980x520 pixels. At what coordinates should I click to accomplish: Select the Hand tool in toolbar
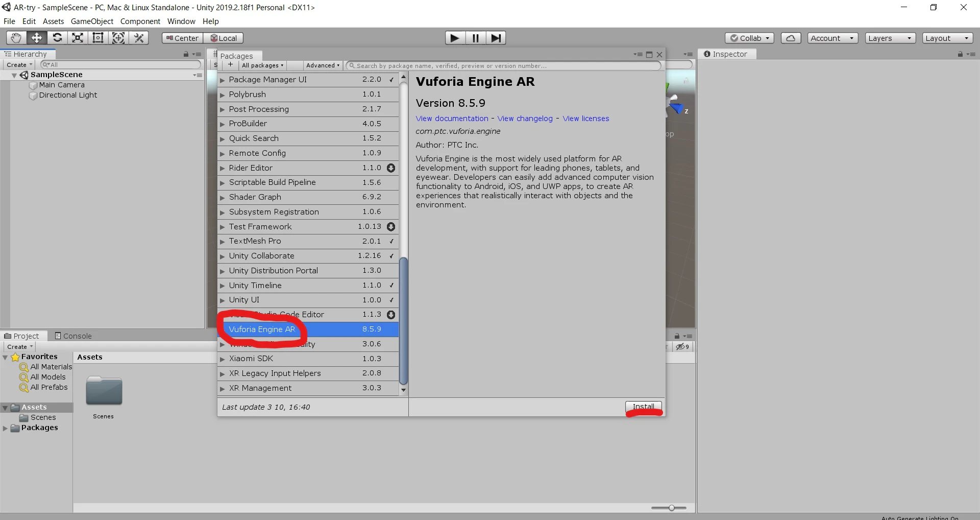16,38
